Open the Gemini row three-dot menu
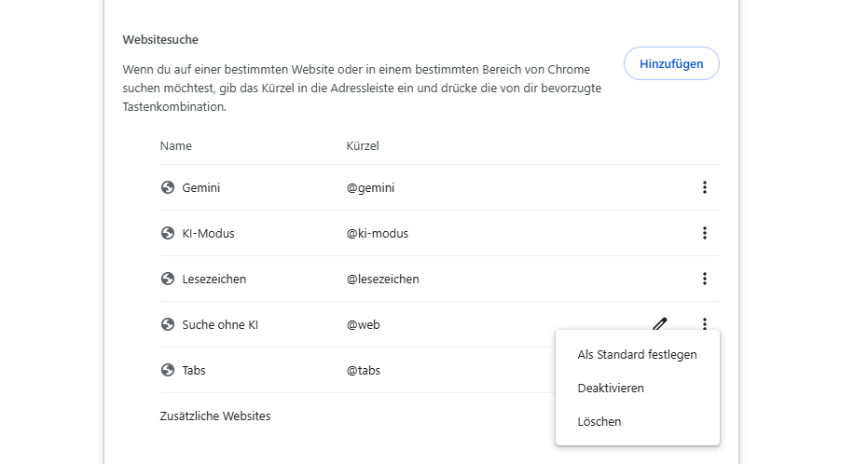 [704, 187]
